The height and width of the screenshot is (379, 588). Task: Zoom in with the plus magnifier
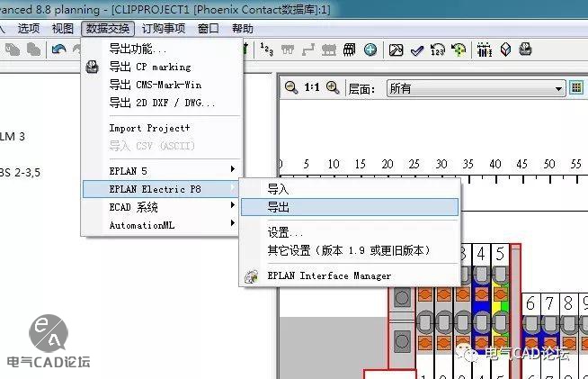[x=333, y=87]
